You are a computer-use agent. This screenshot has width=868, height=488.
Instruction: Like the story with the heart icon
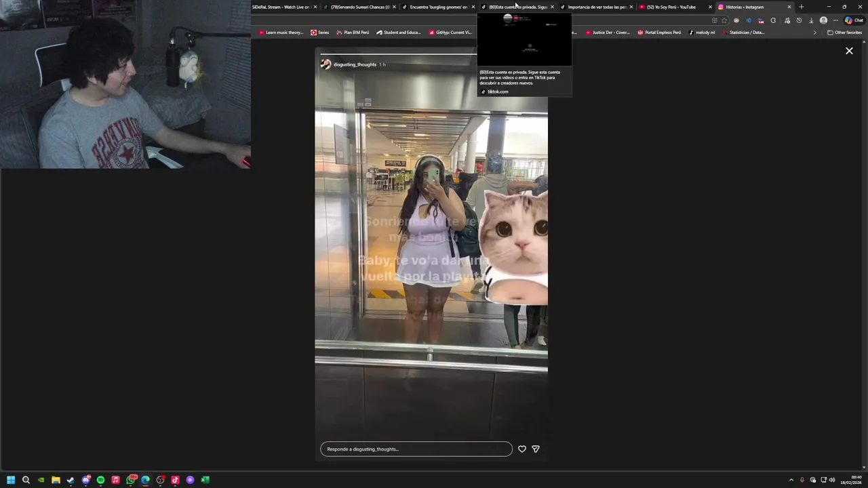522,449
